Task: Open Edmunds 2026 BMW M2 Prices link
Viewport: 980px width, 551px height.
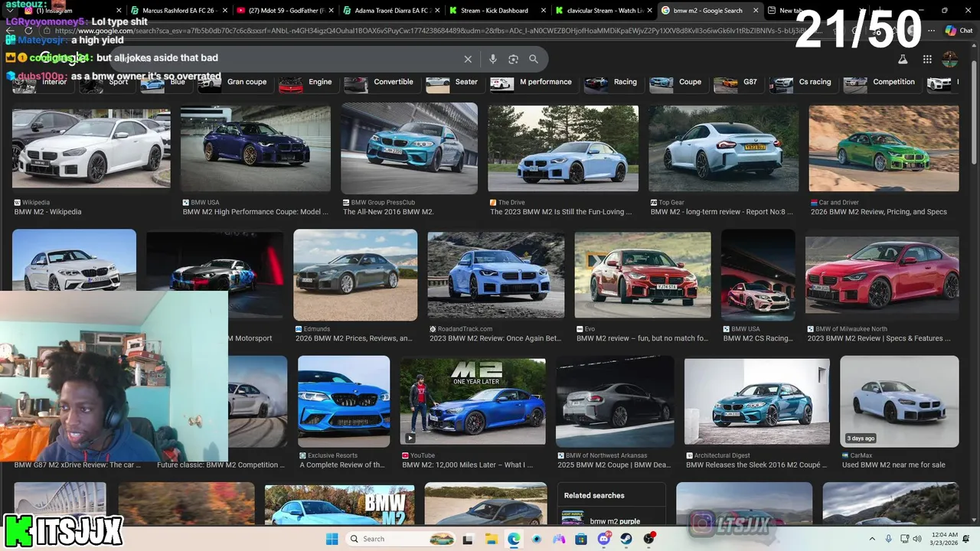Action: click(x=354, y=338)
